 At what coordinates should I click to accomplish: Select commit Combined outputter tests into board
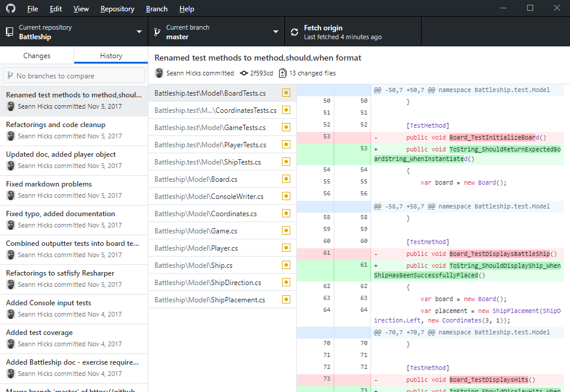(x=74, y=249)
